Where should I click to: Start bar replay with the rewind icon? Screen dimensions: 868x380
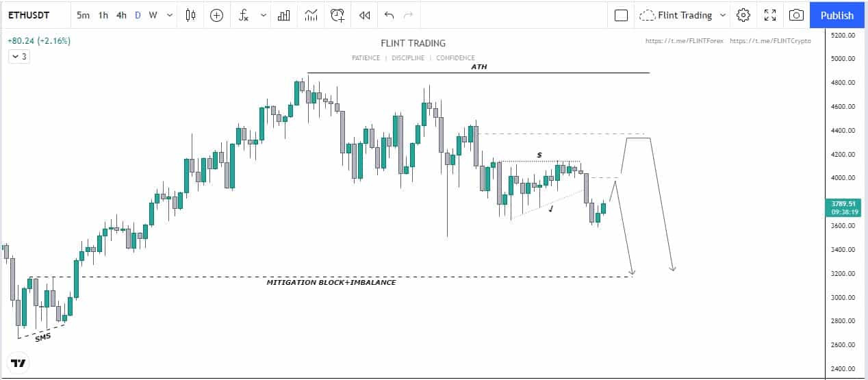[x=365, y=15]
